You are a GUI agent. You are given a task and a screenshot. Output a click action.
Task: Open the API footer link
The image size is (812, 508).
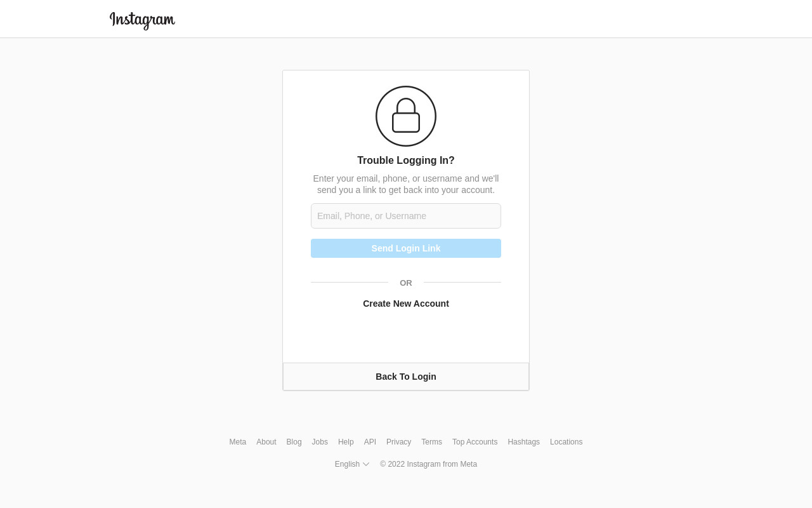click(370, 442)
